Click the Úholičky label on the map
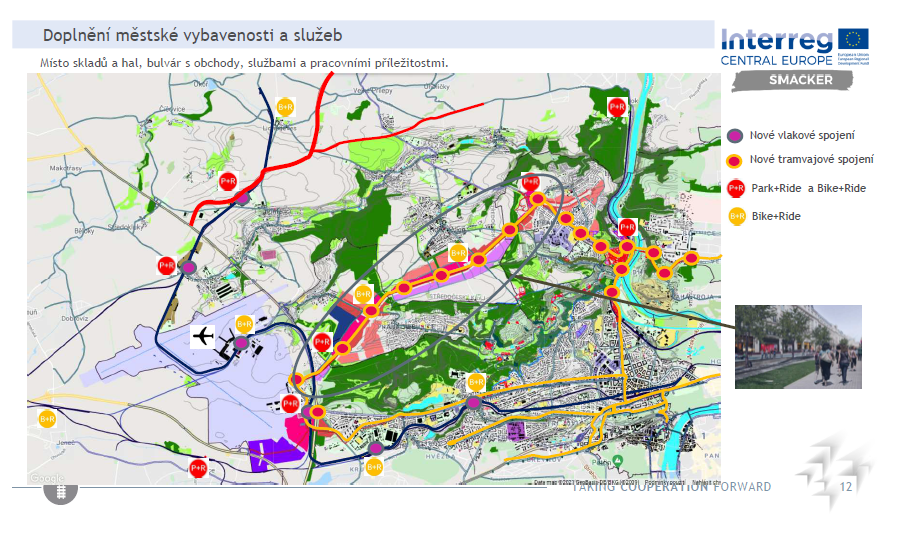The width and height of the screenshot is (920, 538). tap(437, 86)
